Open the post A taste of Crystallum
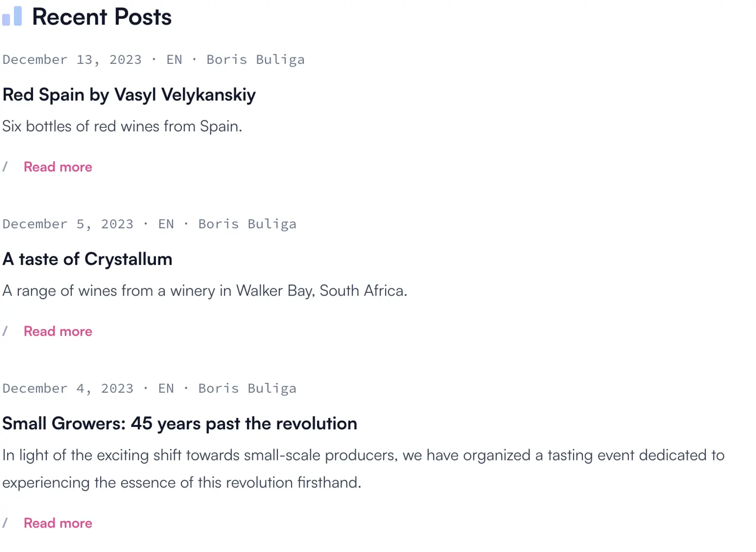This screenshot has width=756, height=552. [x=87, y=259]
